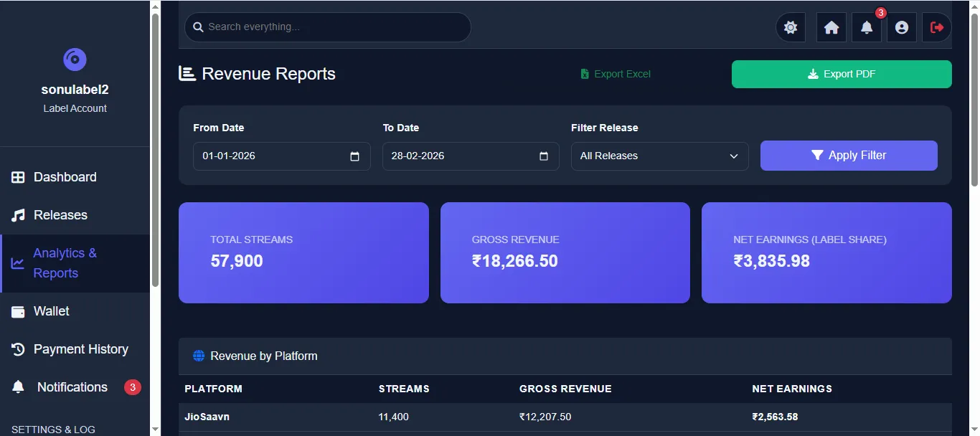The width and height of the screenshot is (980, 436).
Task: Click the STREAMS column header
Action: 404,389
